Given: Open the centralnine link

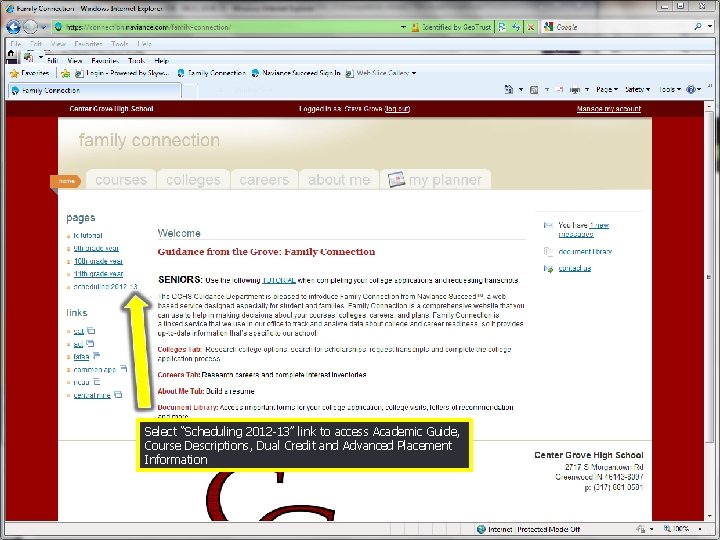Looking at the screenshot, I should [x=92, y=395].
